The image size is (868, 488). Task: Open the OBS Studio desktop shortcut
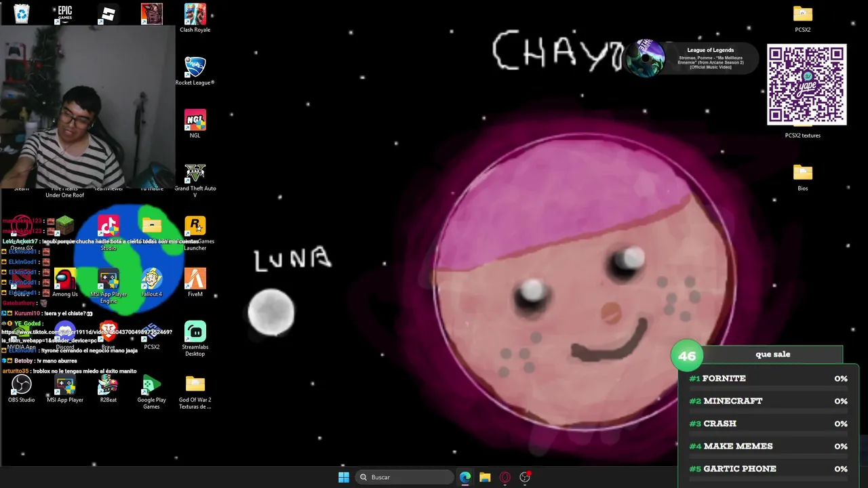(x=22, y=389)
